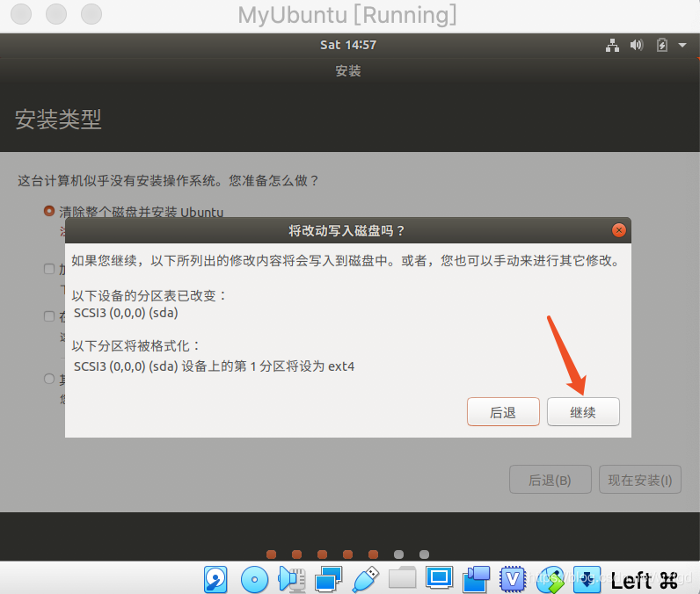Toggle the checkbox whose label begins with 加
The image size is (700, 594).
49,269
